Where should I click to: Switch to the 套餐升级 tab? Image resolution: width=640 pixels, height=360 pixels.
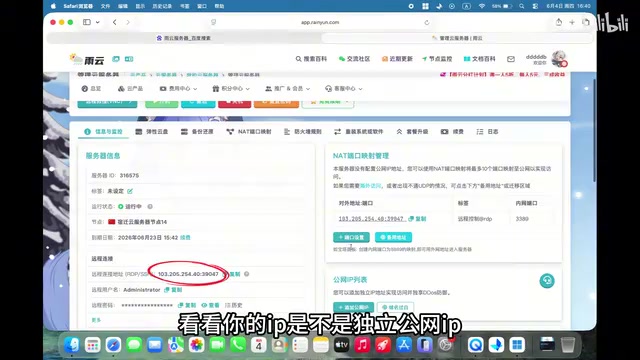click(x=412, y=131)
